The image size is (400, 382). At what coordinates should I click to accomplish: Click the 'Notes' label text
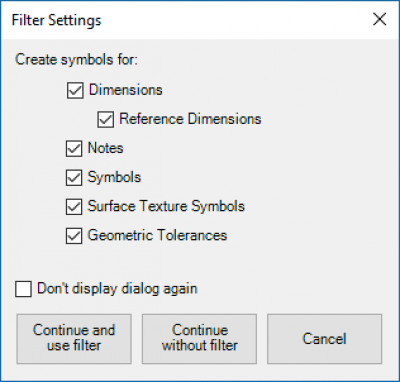click(105, 148)
